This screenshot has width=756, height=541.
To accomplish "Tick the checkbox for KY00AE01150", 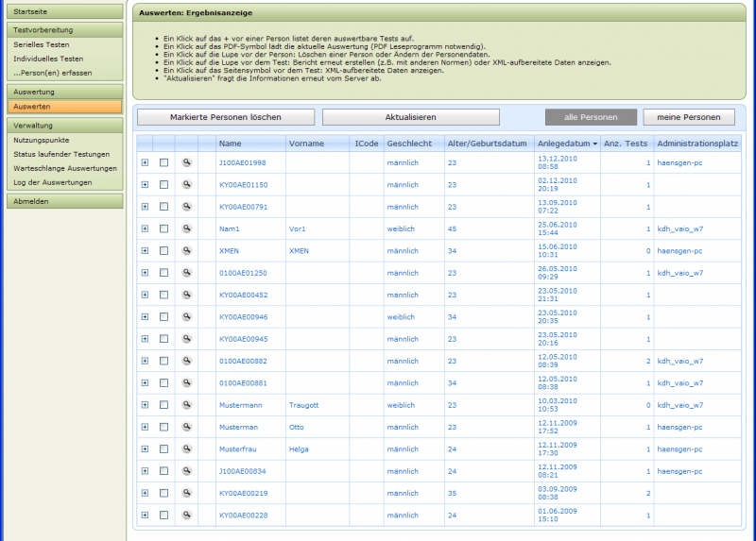I will [163, 185].
